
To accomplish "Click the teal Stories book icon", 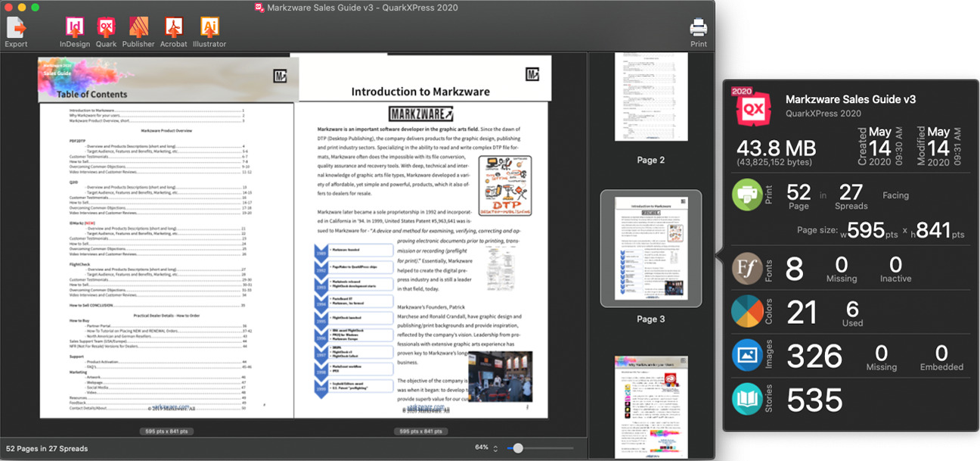I will click(x=747, y=400).
